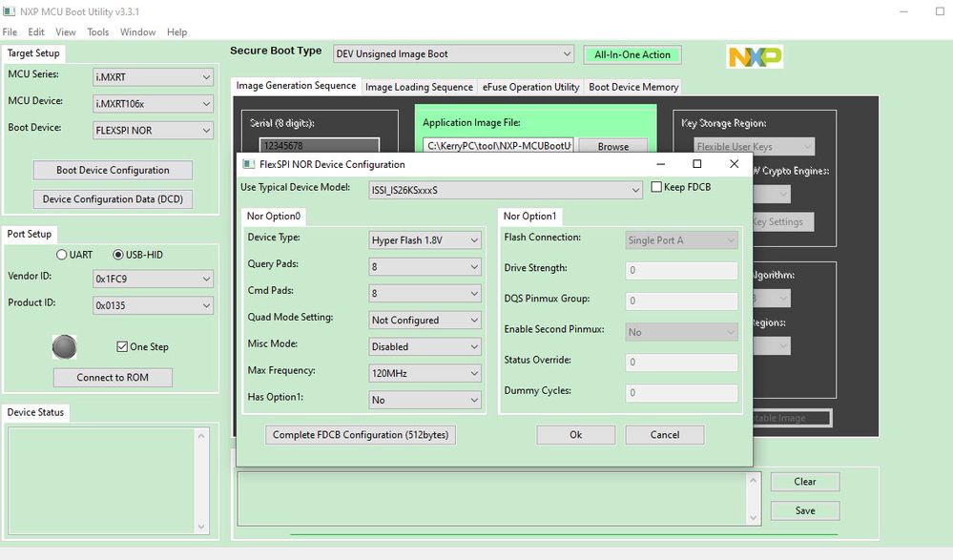This screenshot has width=953, height=560.
Task: Open the Vendor ID dropdown
Action: coord(153,280)
